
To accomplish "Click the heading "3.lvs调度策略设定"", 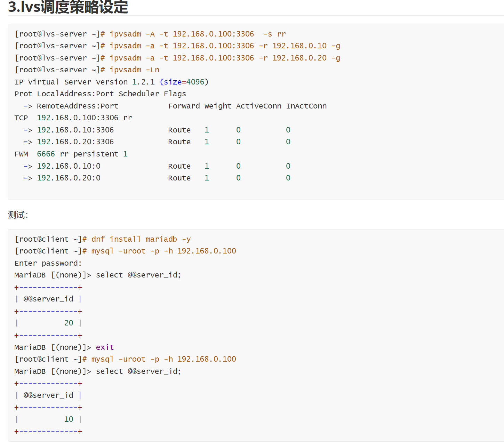I will (x=68, y=7).
